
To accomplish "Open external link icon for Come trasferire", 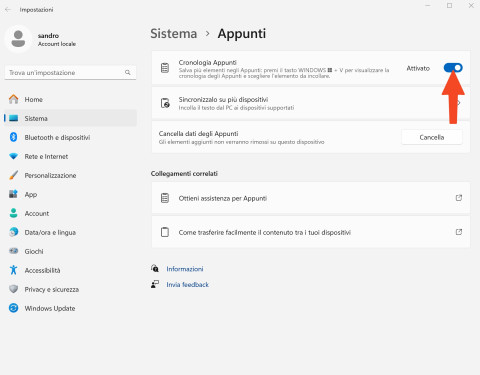I will 459,232.
